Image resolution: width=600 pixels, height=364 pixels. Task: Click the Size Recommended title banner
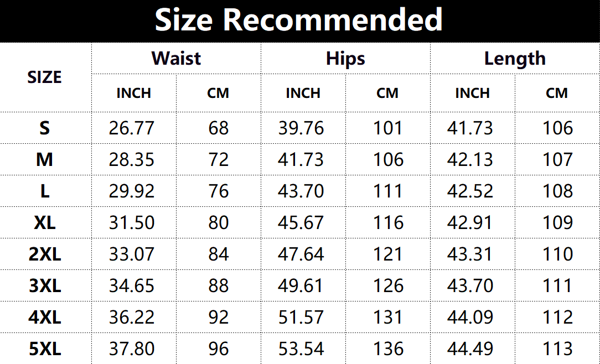[x=299, y=20]
